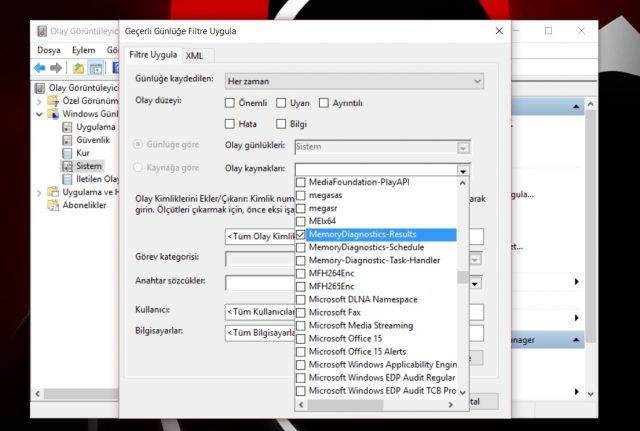Viewport: 640px width, 431px height.
Task: Check Memory-Diagnostic-Task-Handler source checkbox
Action: pos(301,260)
